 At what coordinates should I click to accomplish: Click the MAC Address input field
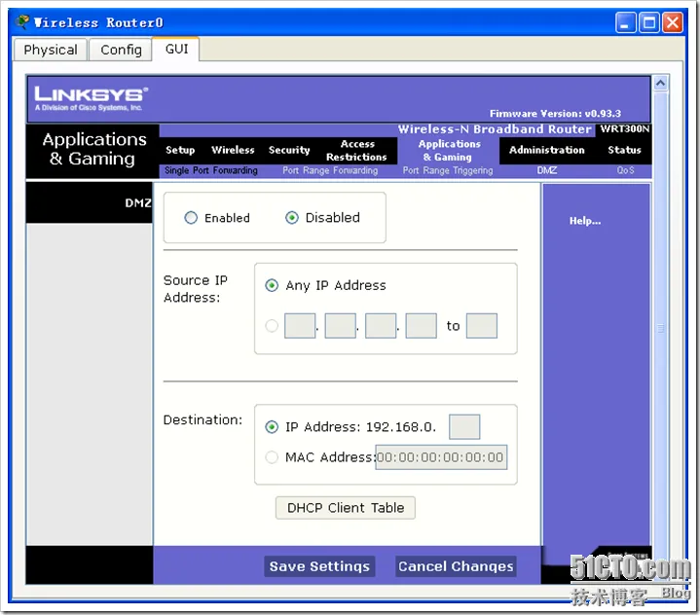pos(441,457)
